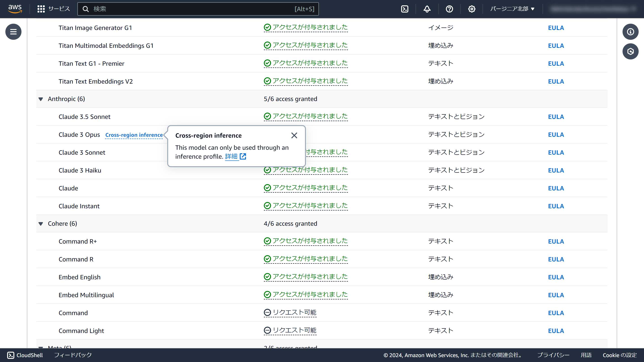
Task: Open CloudShell in the bottom bar
Action: point(25,355)
